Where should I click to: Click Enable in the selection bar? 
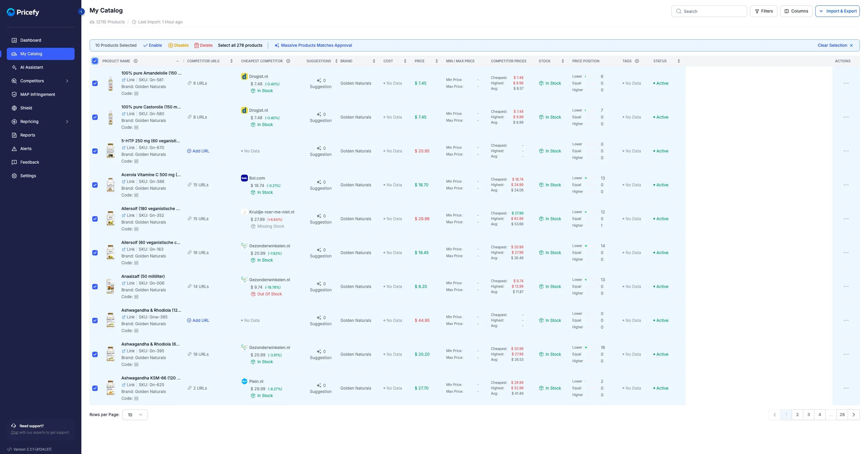tap(153, 45)
